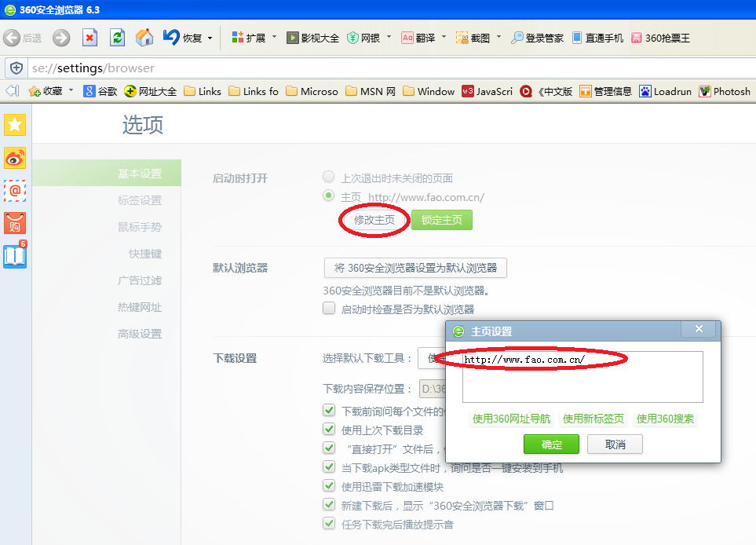Click the 修改主页 button
This screenshot has width=756, height=545.
click(374, 220)
